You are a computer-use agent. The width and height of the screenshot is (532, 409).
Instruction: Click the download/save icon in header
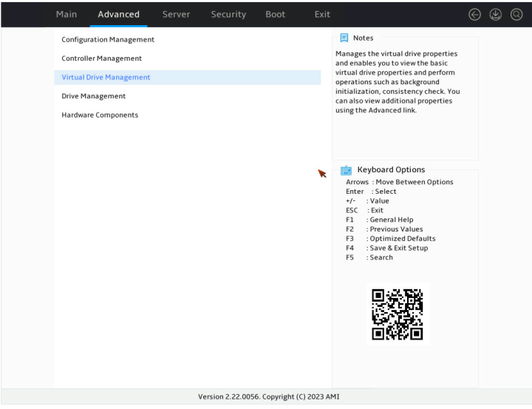pos(495,14)
